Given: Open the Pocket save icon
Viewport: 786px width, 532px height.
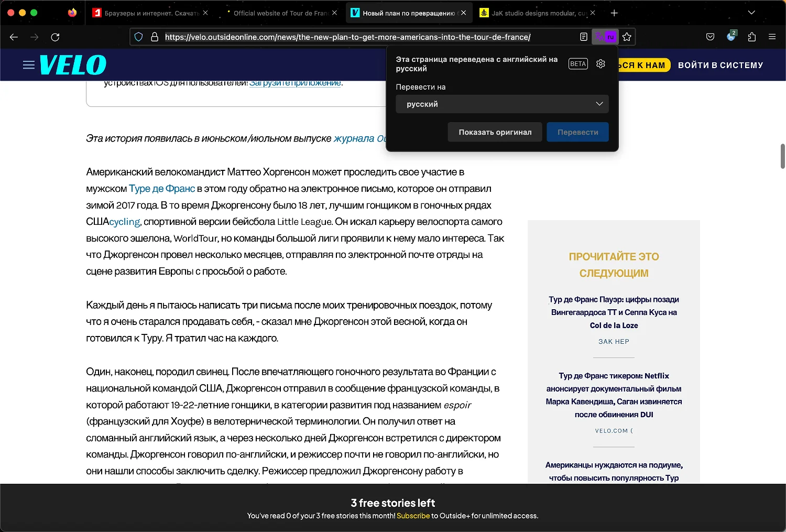Looking at the screenshot, I should click(x=710, y=37).
